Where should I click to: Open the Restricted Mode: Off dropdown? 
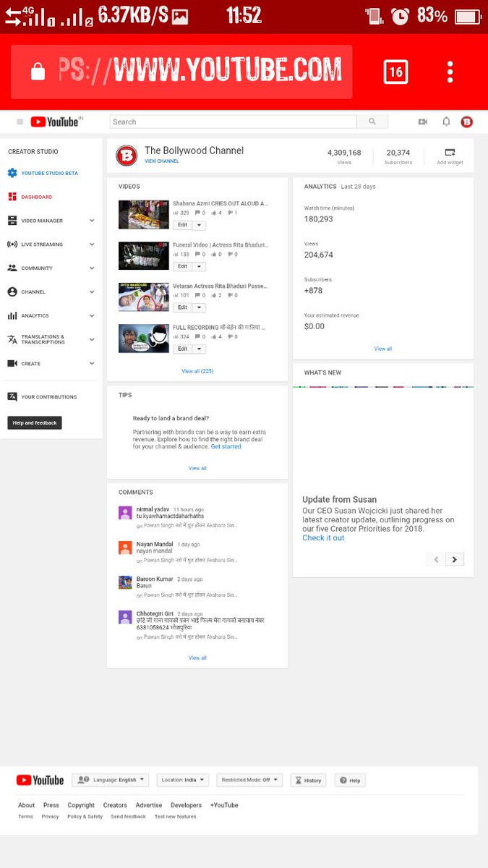[x=249, y=780]
